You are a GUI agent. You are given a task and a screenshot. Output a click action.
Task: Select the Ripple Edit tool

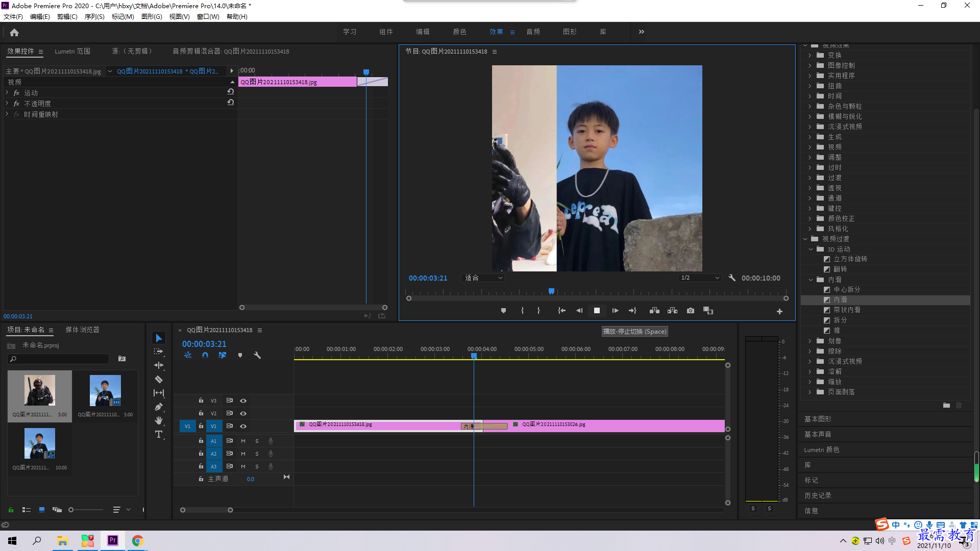point(159,365)
